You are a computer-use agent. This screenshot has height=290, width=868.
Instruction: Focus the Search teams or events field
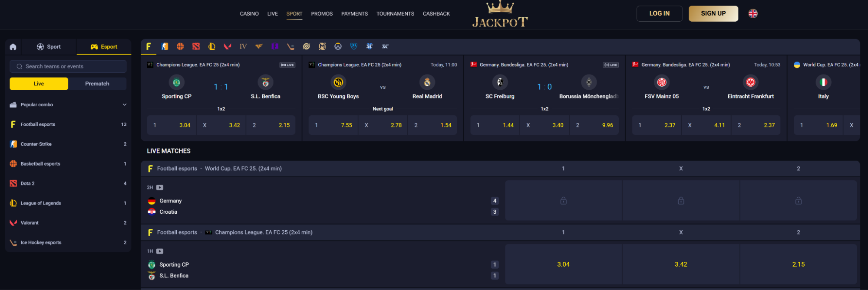pos(68,66)
